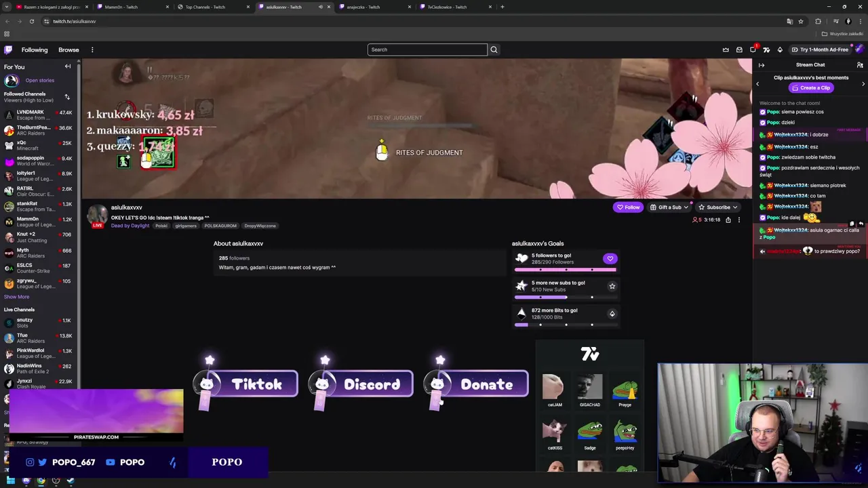Open the three-dot menu beside Browse
This screenshot has width=868, height=488.
pyautogui.click(x=92, y=49)
